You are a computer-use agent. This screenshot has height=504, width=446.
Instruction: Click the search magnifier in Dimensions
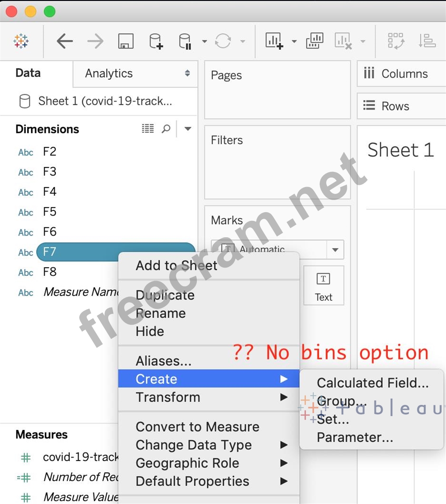(x=166, y=129)
